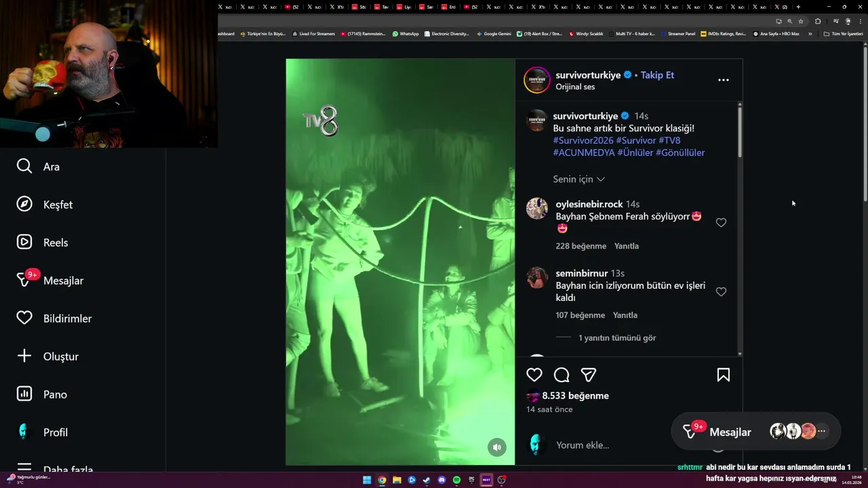The height and width of the screenshot is (488, 868).
Task: Open oylesinebir.rock commenter avatar
Action: 537,208
